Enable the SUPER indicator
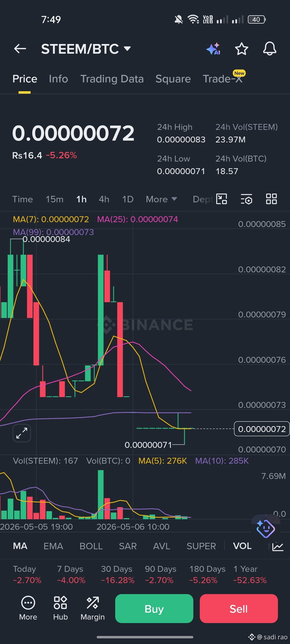Viewport: 290px width, 644px height. [x=201, y=546]
